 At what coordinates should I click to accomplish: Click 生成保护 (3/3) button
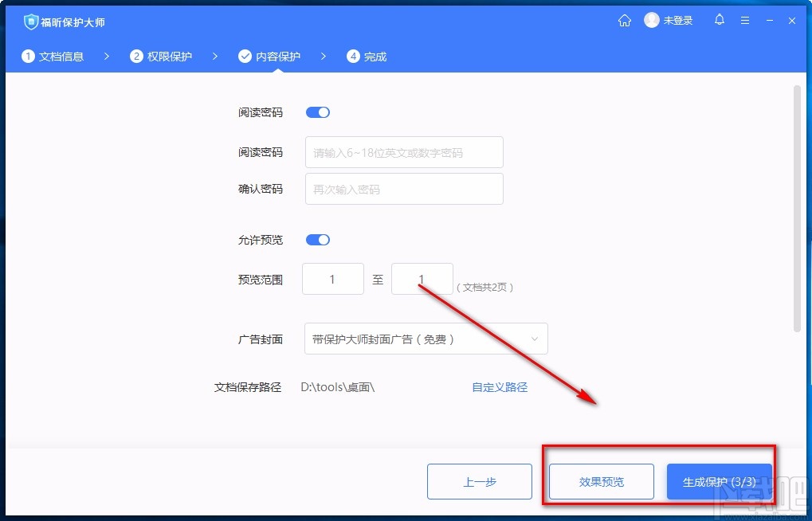point(720,482)
